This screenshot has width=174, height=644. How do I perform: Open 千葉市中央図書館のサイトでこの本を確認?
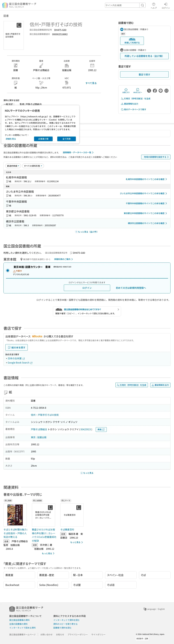click(x=146, y=203)
